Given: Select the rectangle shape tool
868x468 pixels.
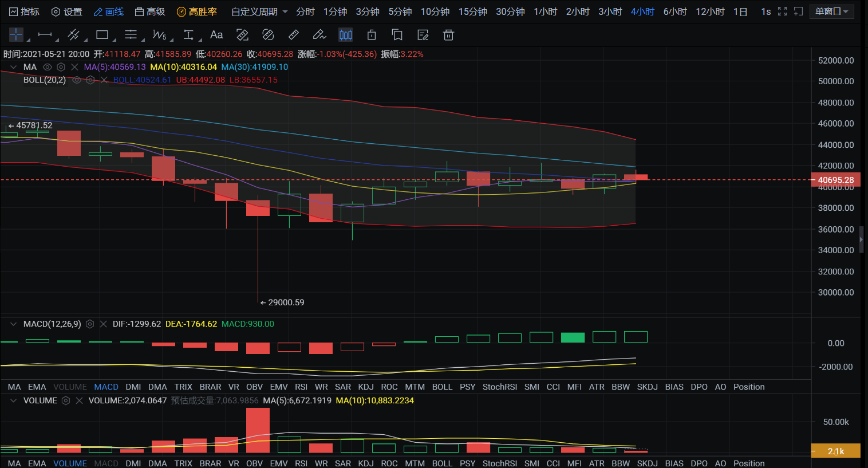Looking at the screenshot, I should pos(102,35).
